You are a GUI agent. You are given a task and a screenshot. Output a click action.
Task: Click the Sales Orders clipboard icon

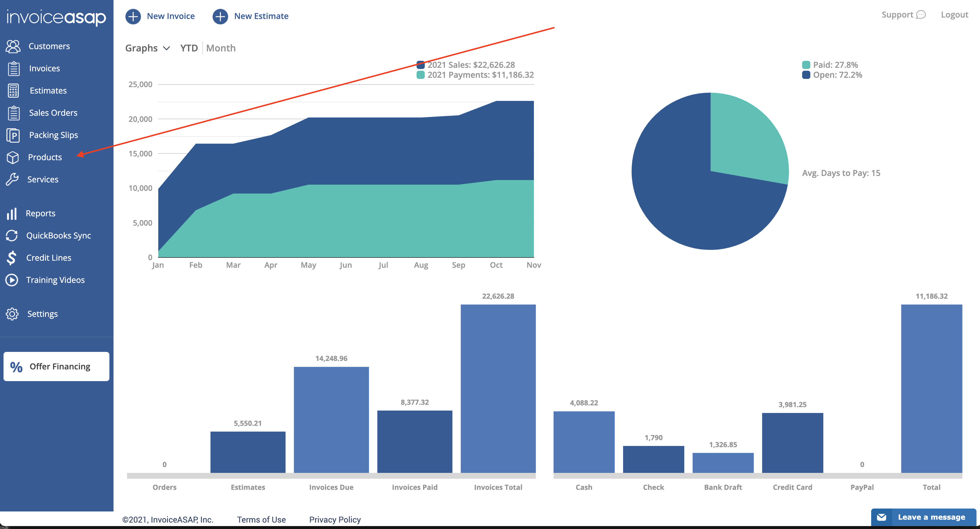(14, 113)
